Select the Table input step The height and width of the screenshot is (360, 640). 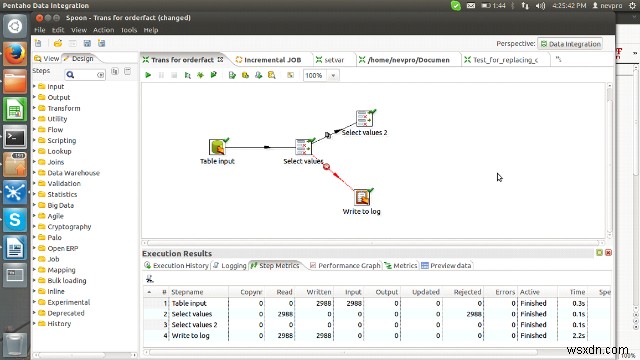pyautogui.click(x=217, y=147)
